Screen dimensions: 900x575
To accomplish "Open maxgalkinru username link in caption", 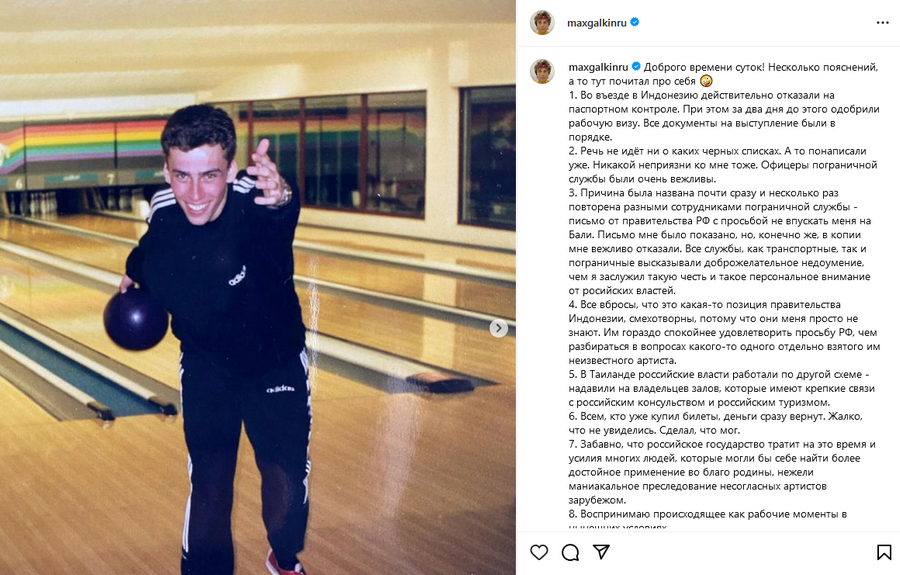I will 598,67.
